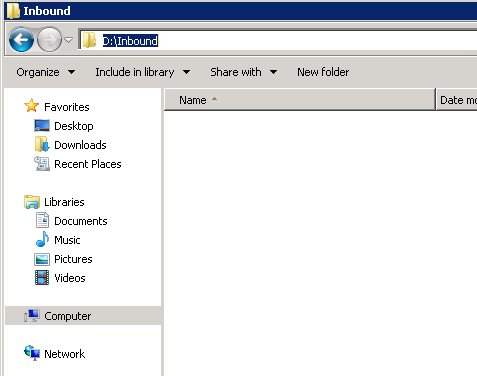Click the Music note icon
This screenshot has height=376, width=477.
click(42, 239)
